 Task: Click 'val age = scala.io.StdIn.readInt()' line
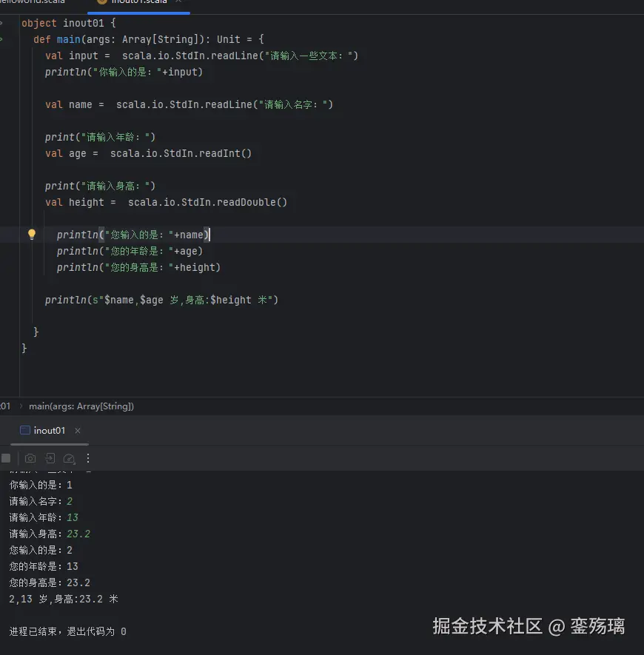[148, 153]
